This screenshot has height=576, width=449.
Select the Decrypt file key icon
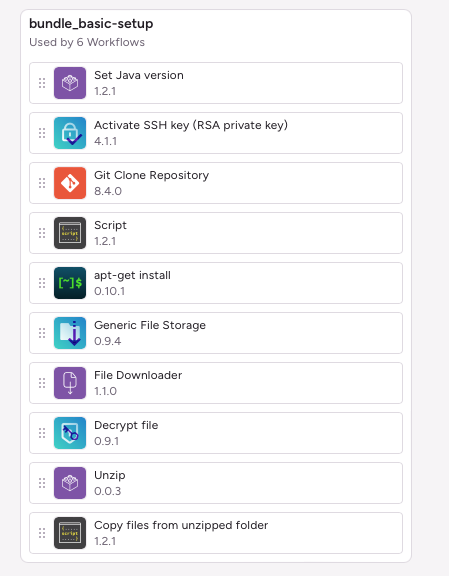pos(70,433)
